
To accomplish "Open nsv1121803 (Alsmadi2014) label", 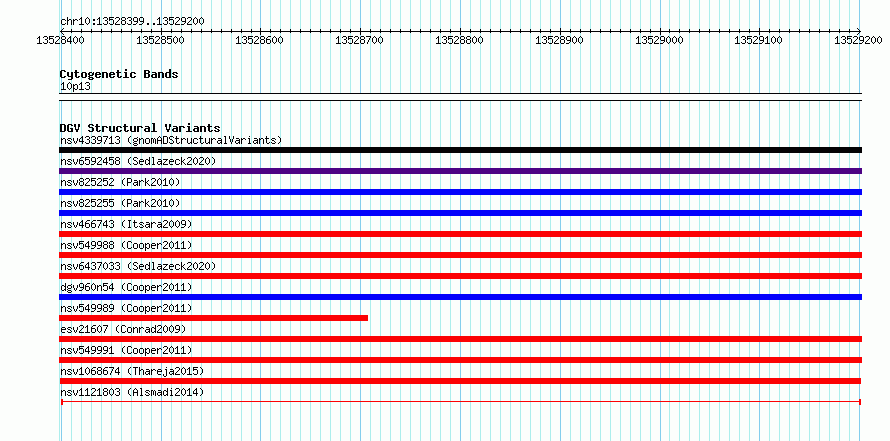I will coord(132,392).
